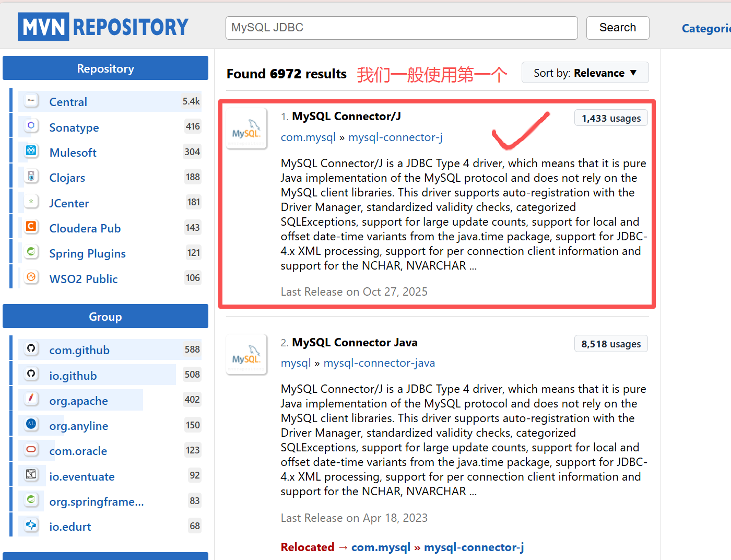Screen dimensions: 731x560
Task: Open the WSO2 Public link
Action: point(83,279)
